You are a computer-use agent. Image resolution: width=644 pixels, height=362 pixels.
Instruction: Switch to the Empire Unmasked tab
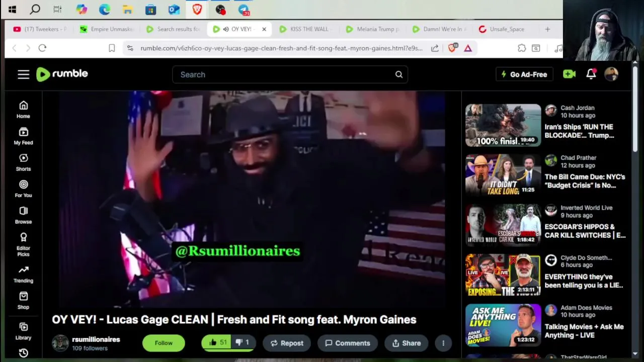pos(107,29)
